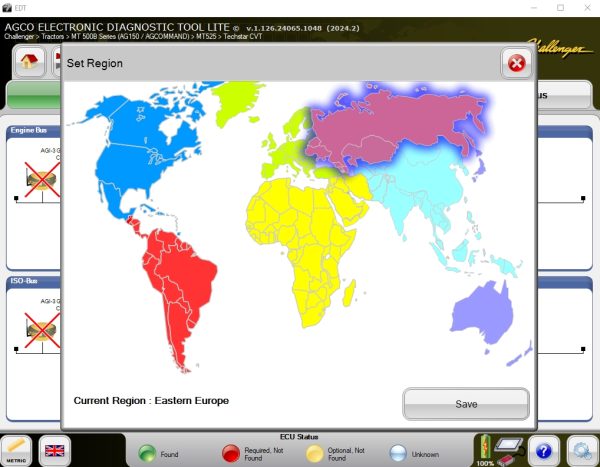This screenshot has height=467, width=600.
Task: Click the ISO-Bus panel header
Action: [34, 281]
